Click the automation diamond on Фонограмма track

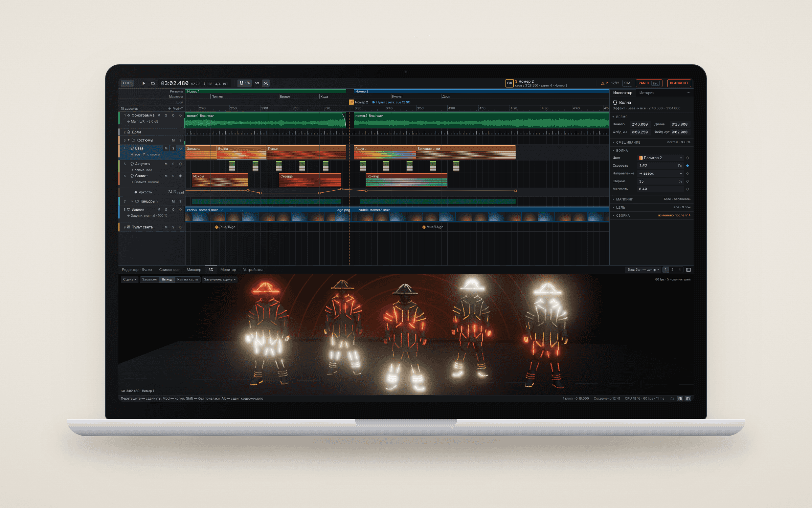(x=180, y=115)
